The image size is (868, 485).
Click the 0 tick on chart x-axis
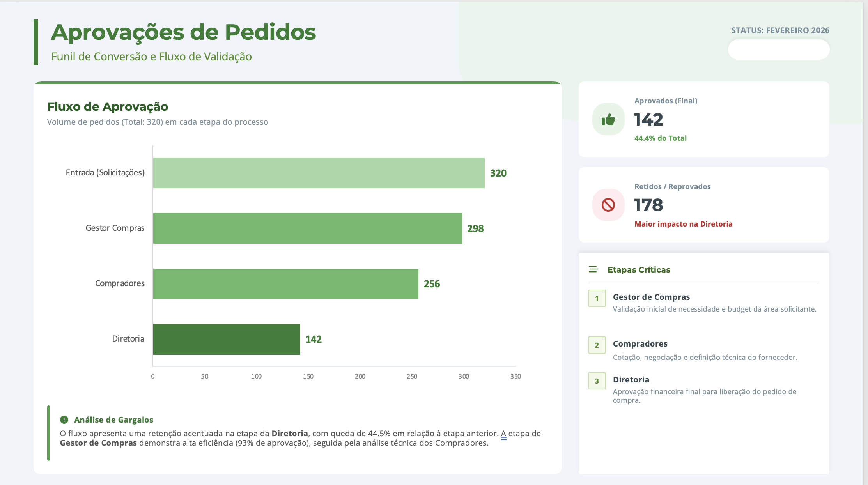153,376
